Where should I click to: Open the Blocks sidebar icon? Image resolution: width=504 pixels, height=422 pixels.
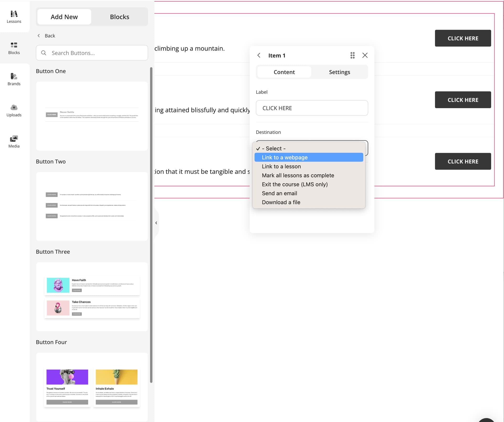[x=14, y=48]
